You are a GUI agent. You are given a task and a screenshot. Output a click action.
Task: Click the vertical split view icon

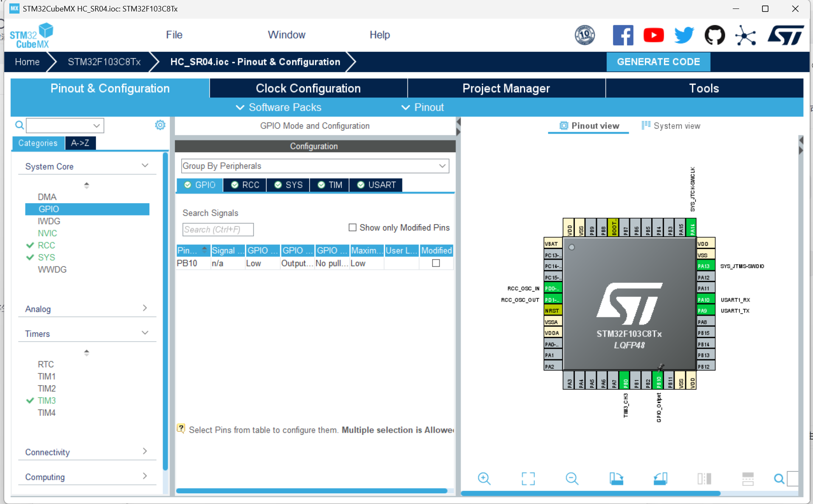coord(748,479)
